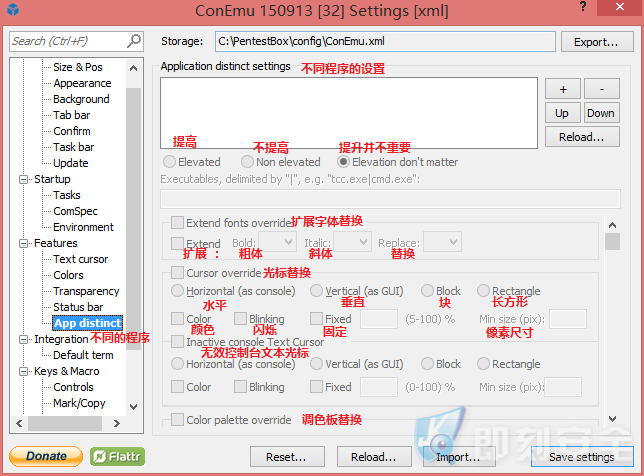
Task: Move entry Up in list
Action: 563,113
